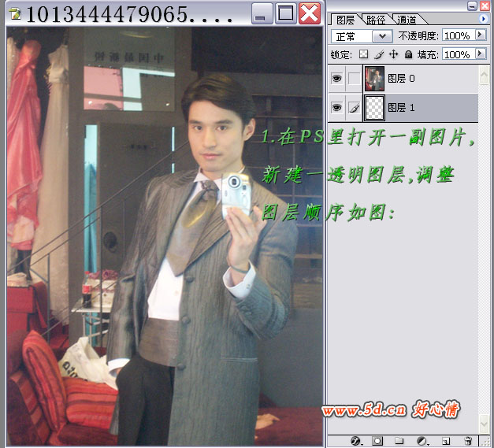Create new fill or adjustment layer

[x=422, y=441]
